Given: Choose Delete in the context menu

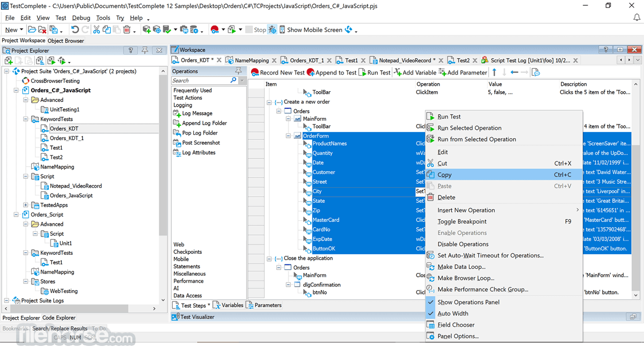Looking at the screenshot, I should (504, 197).
